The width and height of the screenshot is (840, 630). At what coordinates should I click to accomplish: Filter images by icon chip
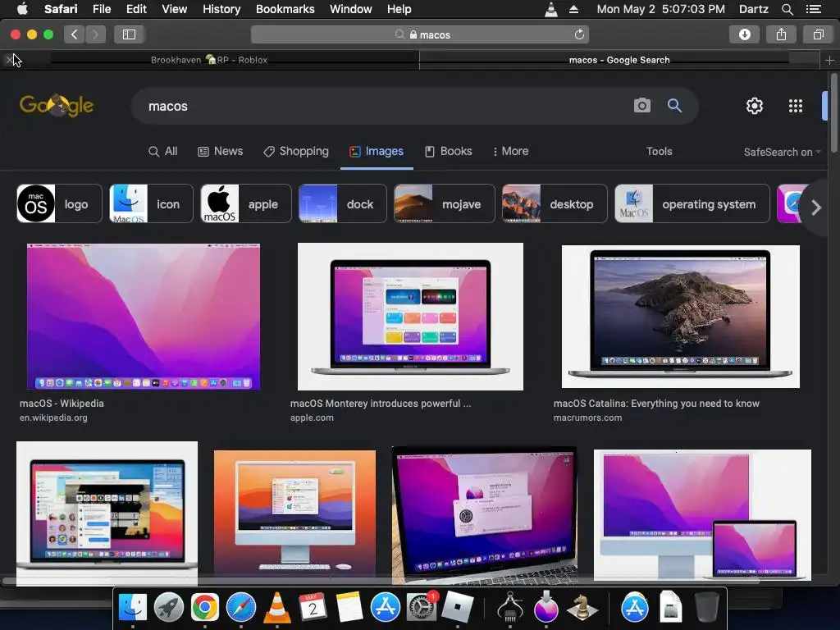coord(151,203)
